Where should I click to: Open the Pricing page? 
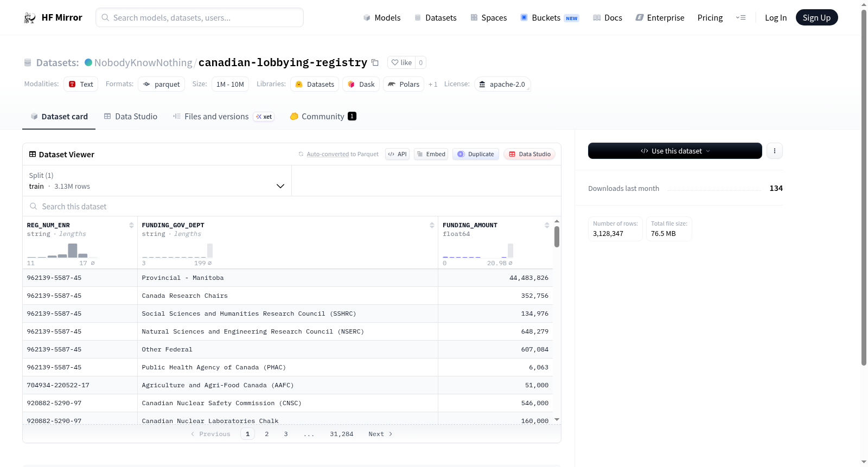(710, 18)
